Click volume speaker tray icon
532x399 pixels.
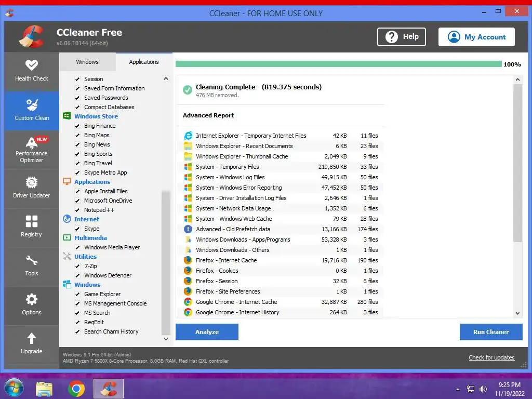point(483,389)
